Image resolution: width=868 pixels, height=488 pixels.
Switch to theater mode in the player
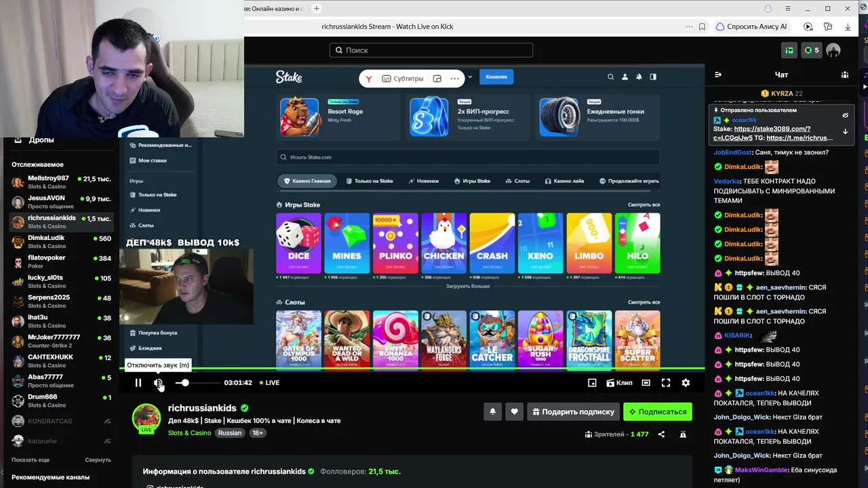click(646, 383)
